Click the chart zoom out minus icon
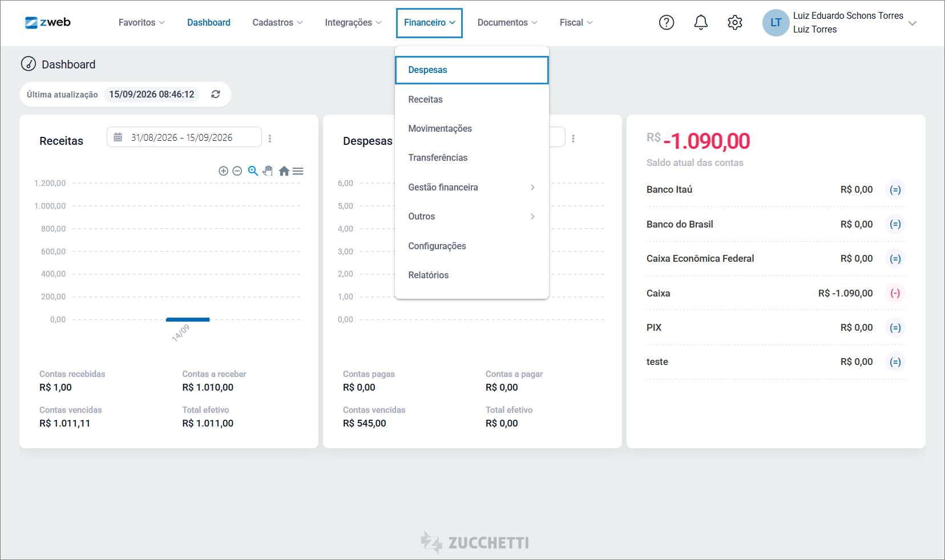The width and height of the screenshot is (945, 560). click(237, 171)
